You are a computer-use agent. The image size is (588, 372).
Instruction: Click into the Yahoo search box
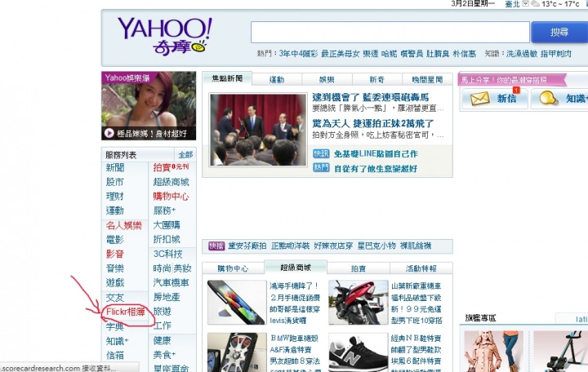390,32
